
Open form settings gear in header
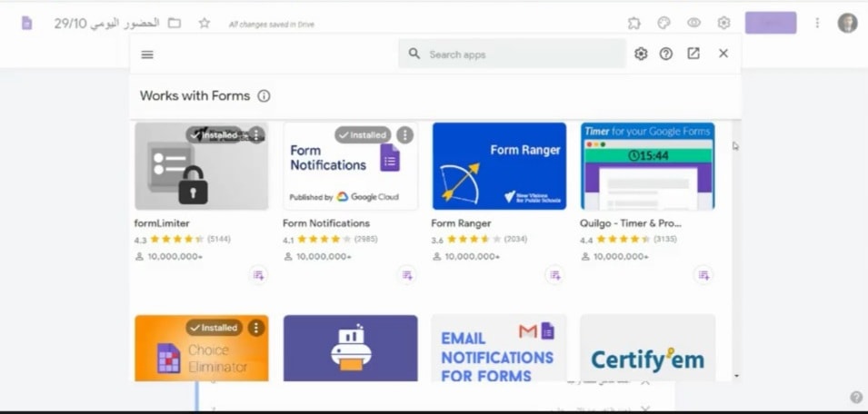tap(723, 23)
